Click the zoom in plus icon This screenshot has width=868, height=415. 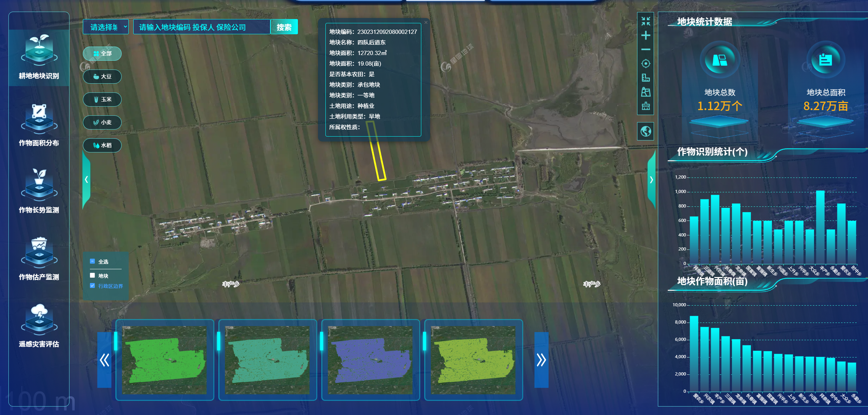point(646,35)
